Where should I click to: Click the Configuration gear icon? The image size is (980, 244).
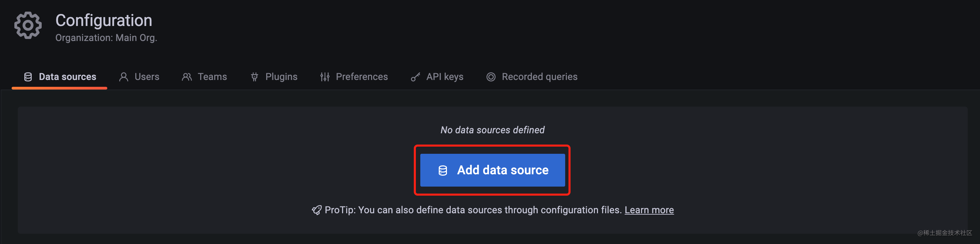(28, 26)
